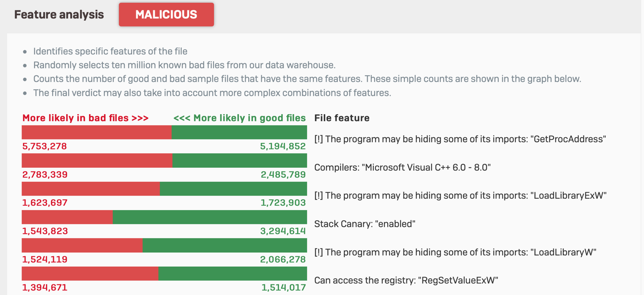Image resolution: width=644 pixels, height=295 pixels.
Task: Click the Stack Canary "enabled" feature text
Action: [x=364, y=223]
